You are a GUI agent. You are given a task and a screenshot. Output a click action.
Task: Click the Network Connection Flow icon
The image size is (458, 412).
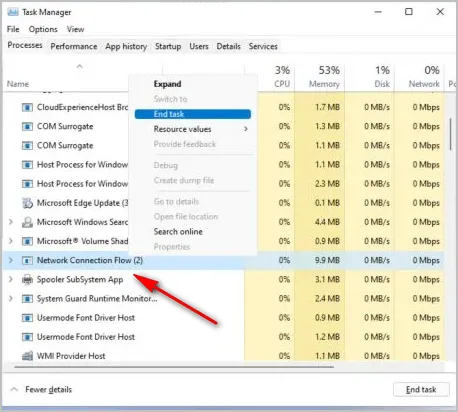pos(27,260)
